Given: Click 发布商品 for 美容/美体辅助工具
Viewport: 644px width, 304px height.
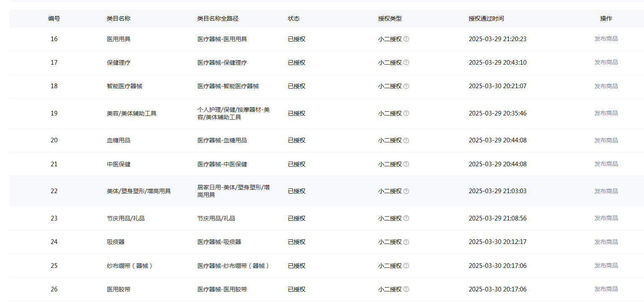Looking at the screenshot, I should pyautogui.click(x=606, y=113).
